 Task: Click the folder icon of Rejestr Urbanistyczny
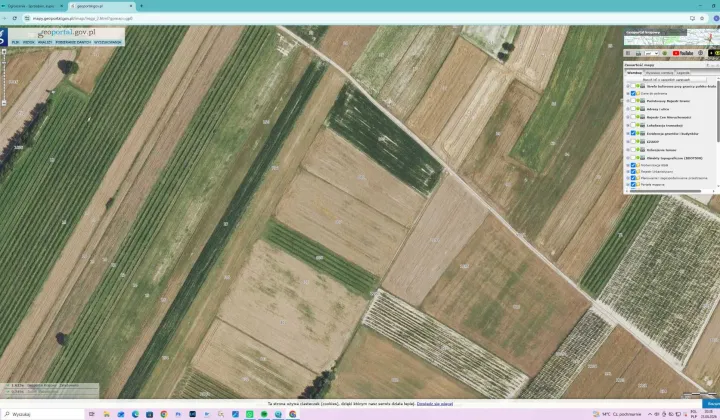638,171
